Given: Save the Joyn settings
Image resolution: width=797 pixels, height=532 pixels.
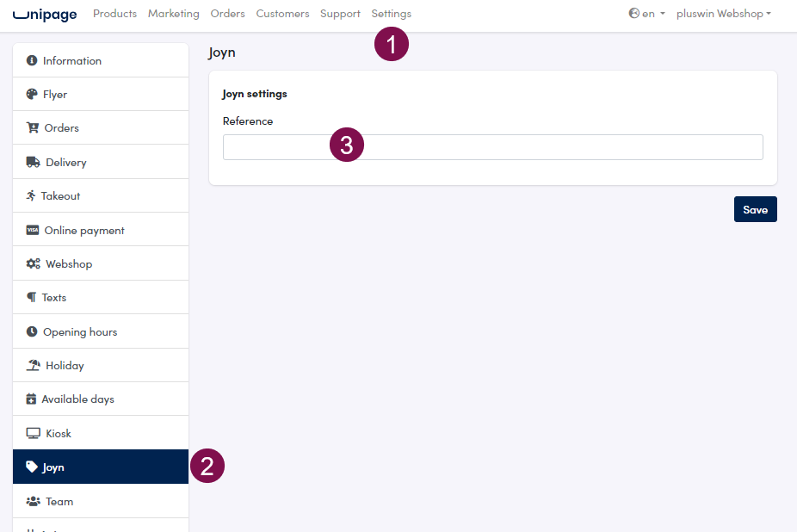Looking at the screenshot, I should [756, 209].
